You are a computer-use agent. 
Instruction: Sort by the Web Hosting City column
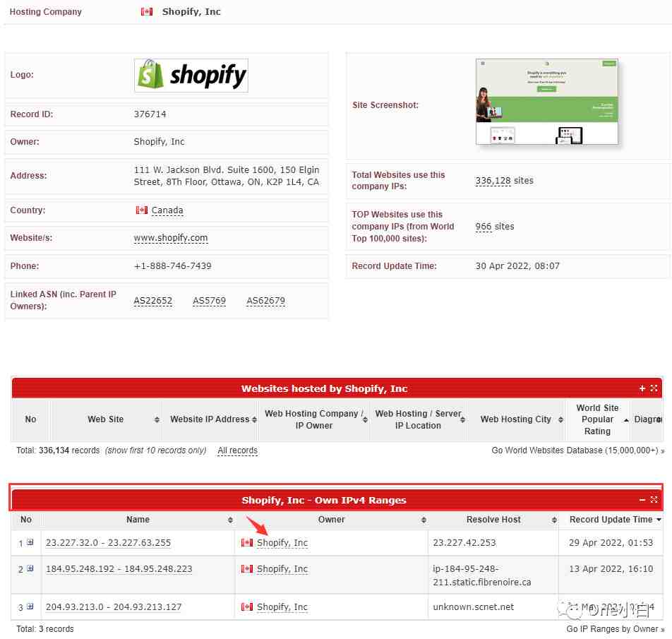pos(516,419)
